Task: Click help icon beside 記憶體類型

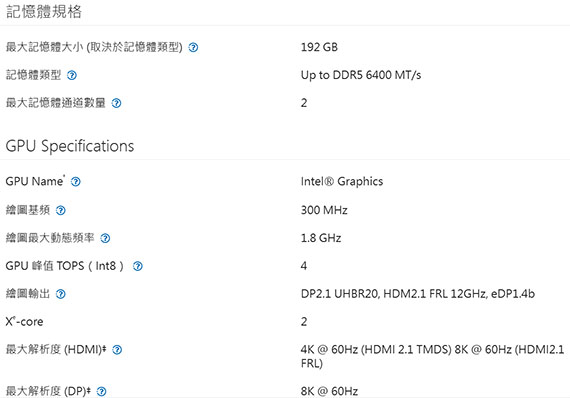Action: pyautogui.click(x=72, y=75)
